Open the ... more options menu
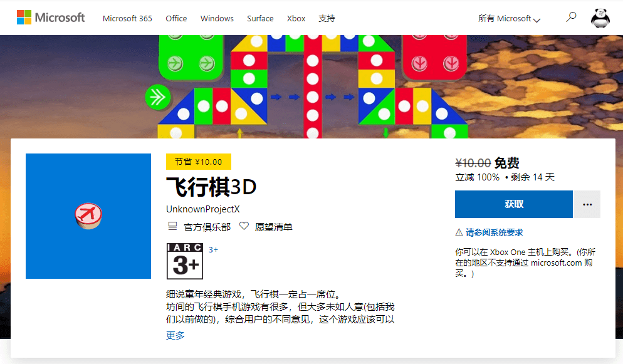Screen dimensions: 623x364 click(587, 204)
